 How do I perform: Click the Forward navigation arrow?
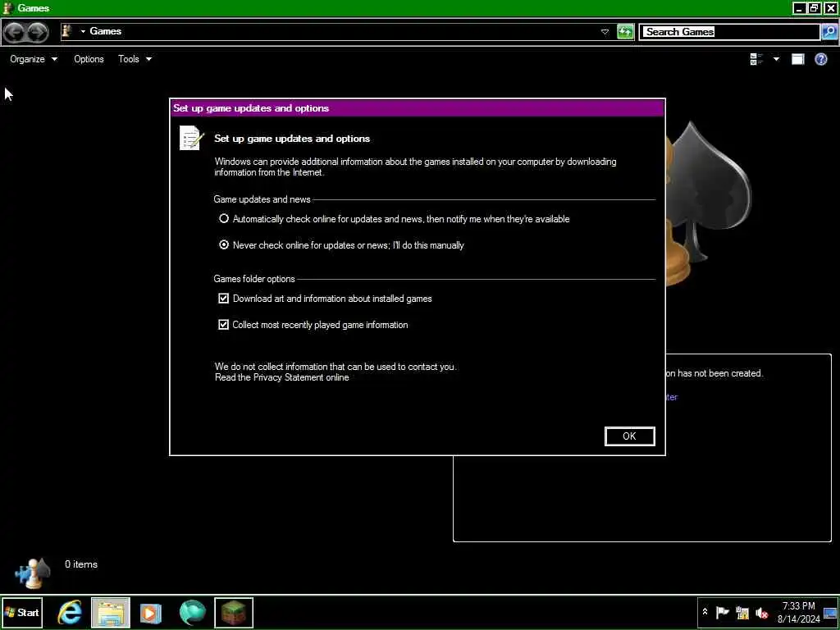(x=36, y=32)
